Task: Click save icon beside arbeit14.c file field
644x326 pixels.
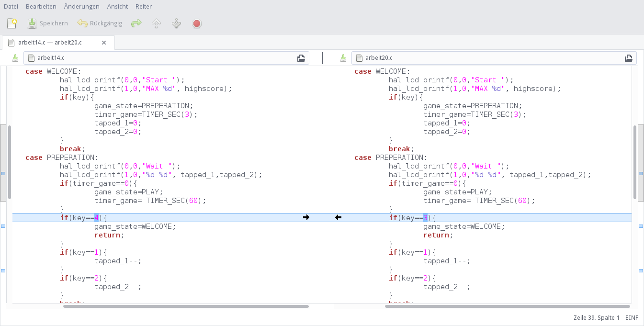Action: tap(15, 58)
